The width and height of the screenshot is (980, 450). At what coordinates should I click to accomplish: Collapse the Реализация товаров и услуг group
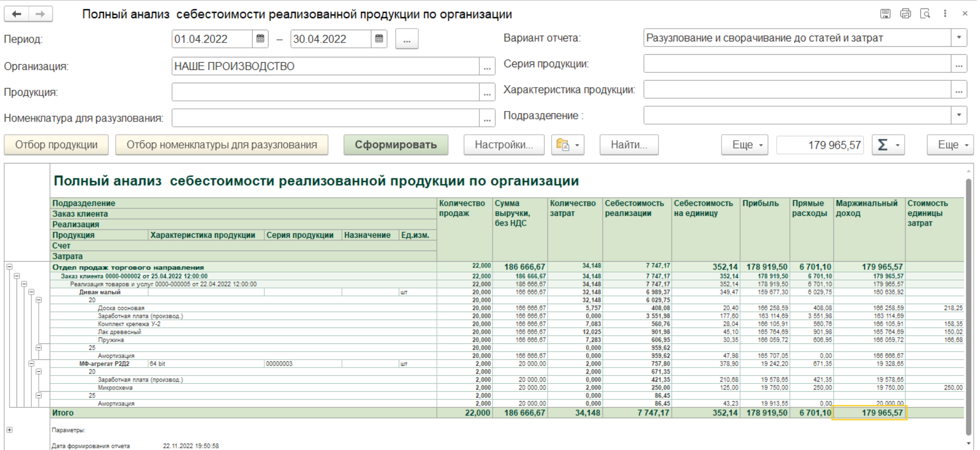[x=24, y=284]
